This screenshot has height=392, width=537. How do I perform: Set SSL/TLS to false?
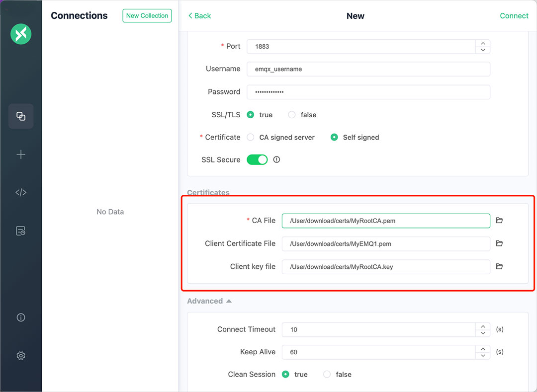click(x=292, y=115)
